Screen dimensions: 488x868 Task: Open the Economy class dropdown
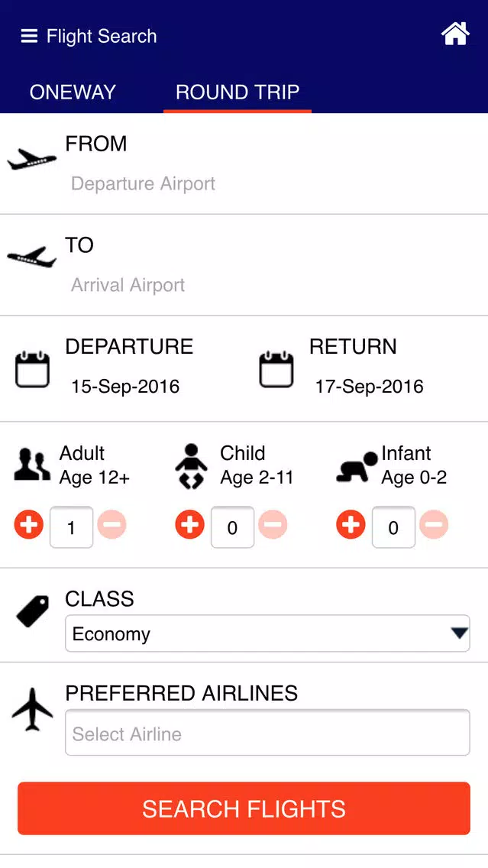pos(267,633)
